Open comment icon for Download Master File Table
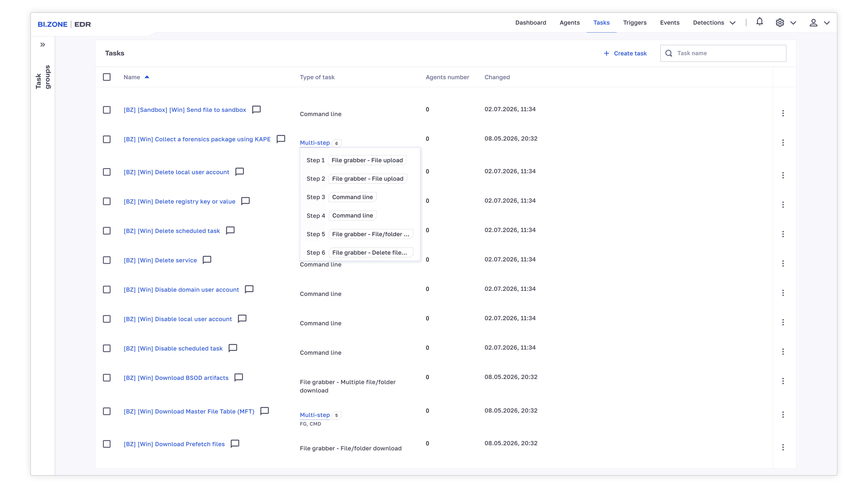868x488 pixels. click(264, 411)
